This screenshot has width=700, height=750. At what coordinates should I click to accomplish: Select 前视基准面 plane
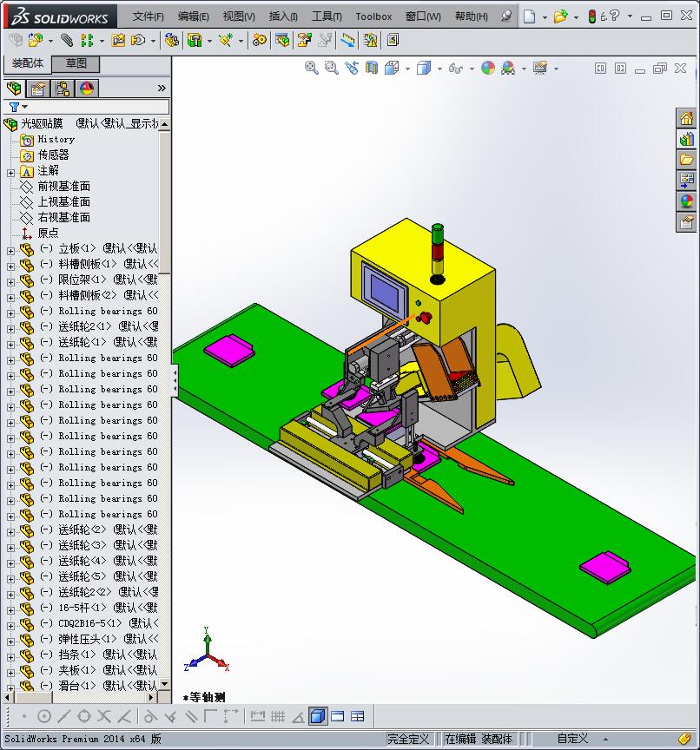[x=63, y=186]
